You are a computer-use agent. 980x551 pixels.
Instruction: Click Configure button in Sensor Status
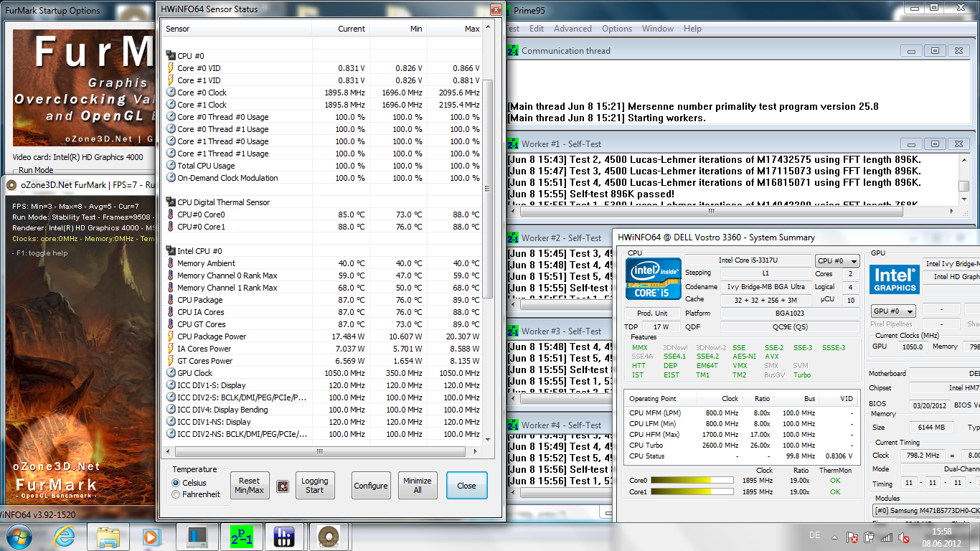(x=371, y=486)
